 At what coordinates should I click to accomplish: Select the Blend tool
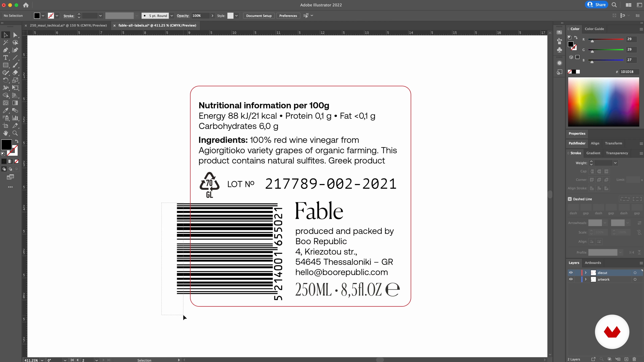pos(15,110)
